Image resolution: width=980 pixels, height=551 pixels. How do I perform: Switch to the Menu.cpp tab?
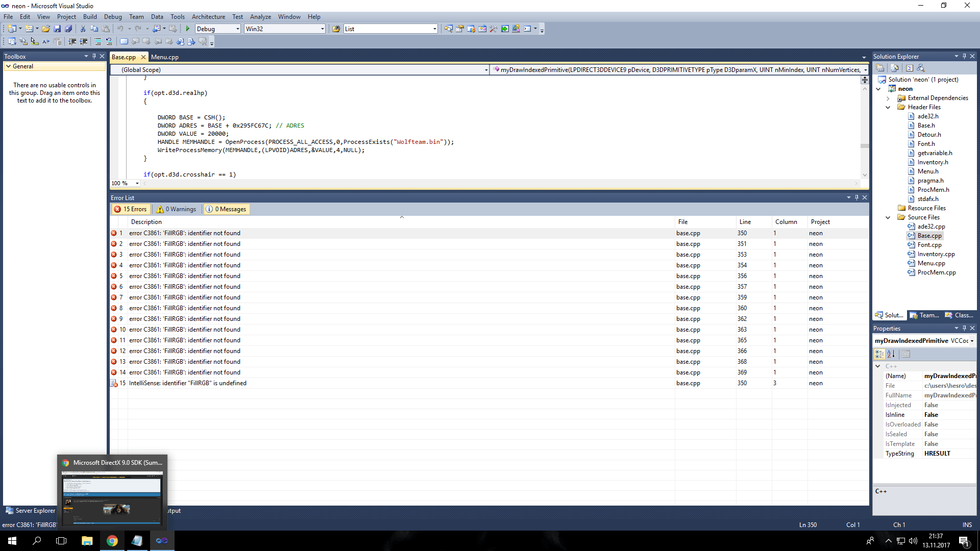click(x=165, y=57)
